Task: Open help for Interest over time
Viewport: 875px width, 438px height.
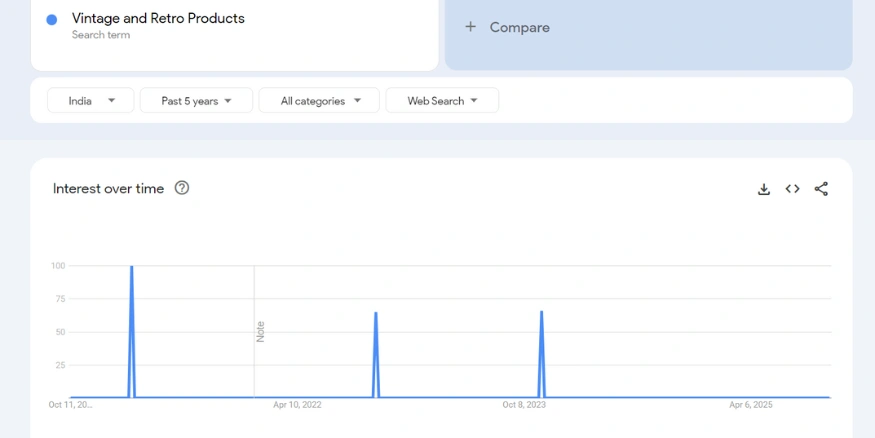Action: (182, 188)
